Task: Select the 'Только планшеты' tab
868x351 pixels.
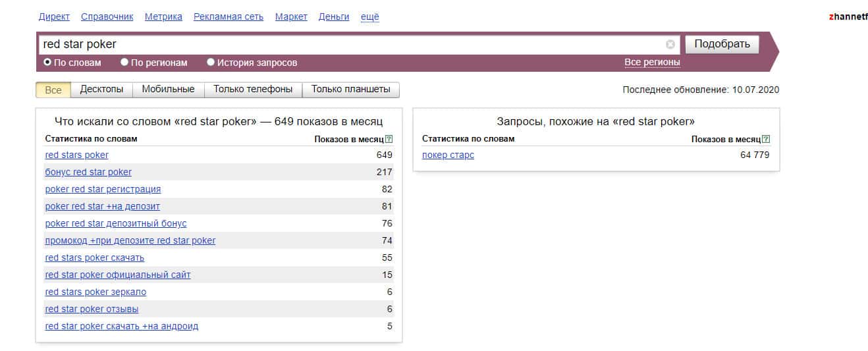Action: 350,90
